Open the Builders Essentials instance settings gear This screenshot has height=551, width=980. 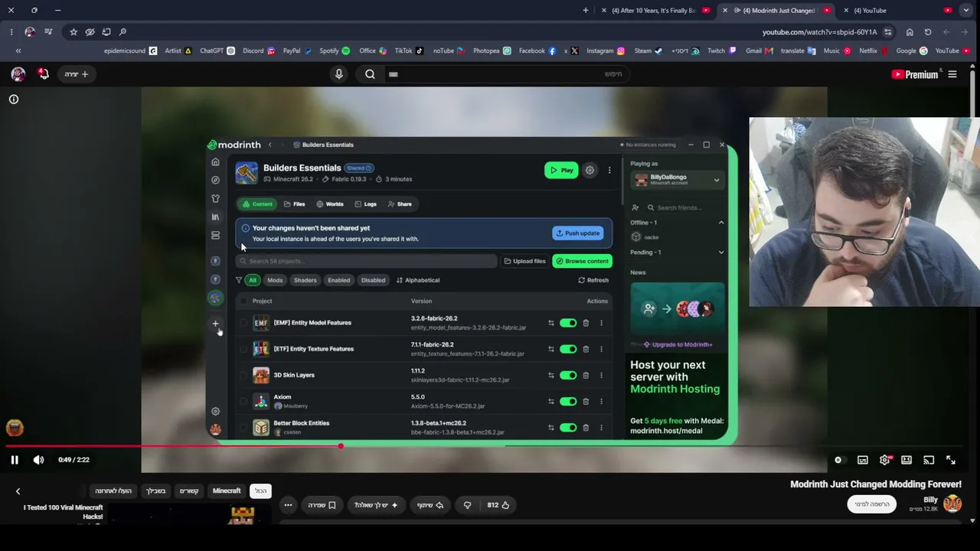click(590, 171)
